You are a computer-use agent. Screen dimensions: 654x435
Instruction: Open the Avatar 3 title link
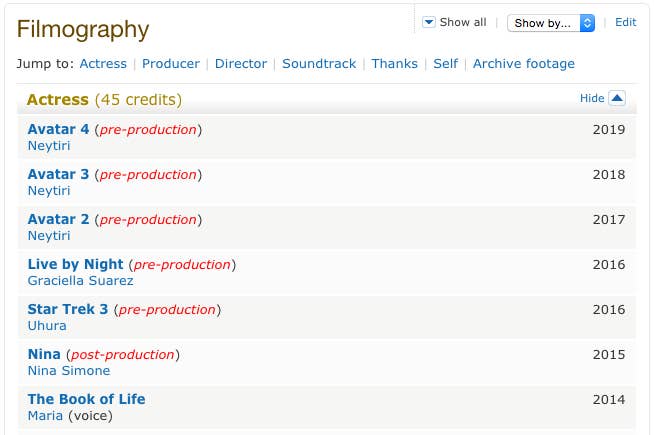click(x=58, y=174)
